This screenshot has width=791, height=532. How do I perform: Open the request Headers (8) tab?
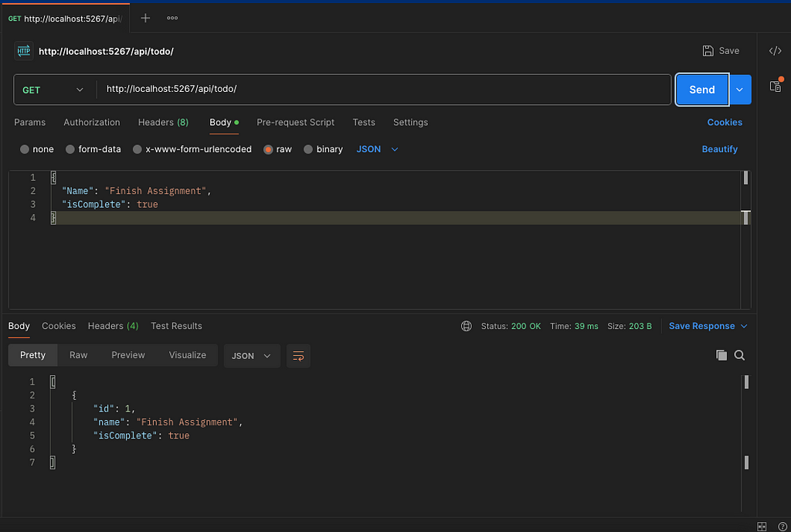tap(164, 123)
